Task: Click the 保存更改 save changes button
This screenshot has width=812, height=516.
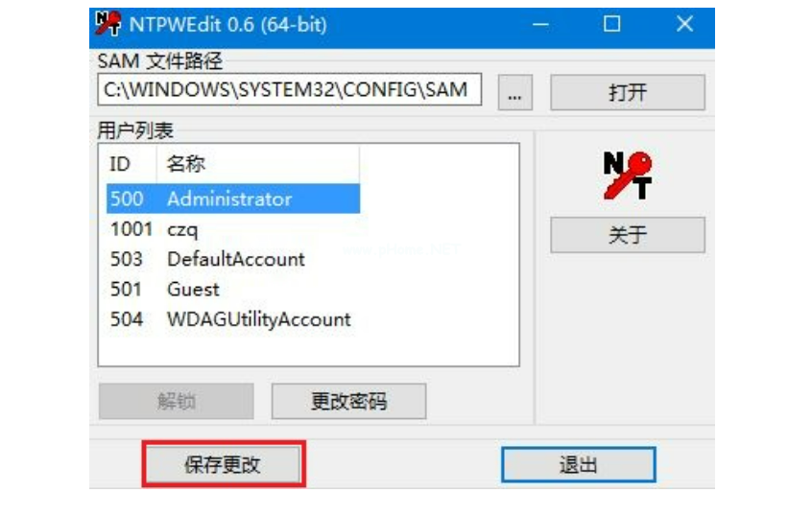Action: click(223, 464)
